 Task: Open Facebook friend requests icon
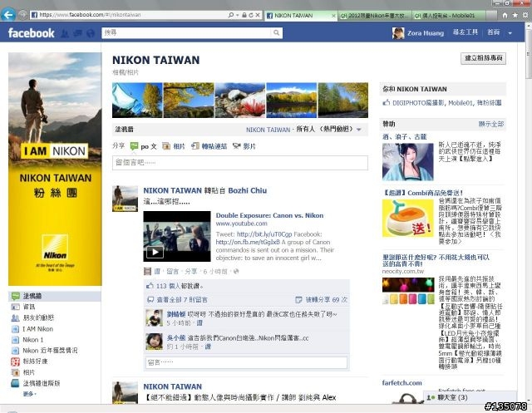[65, 33]
